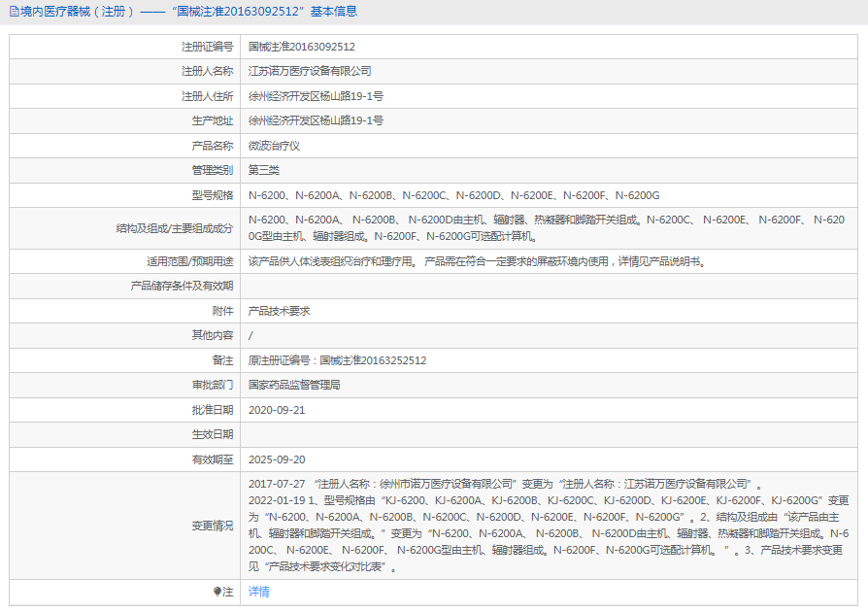Click the expiry date 2025-09-20

point(277,459)
